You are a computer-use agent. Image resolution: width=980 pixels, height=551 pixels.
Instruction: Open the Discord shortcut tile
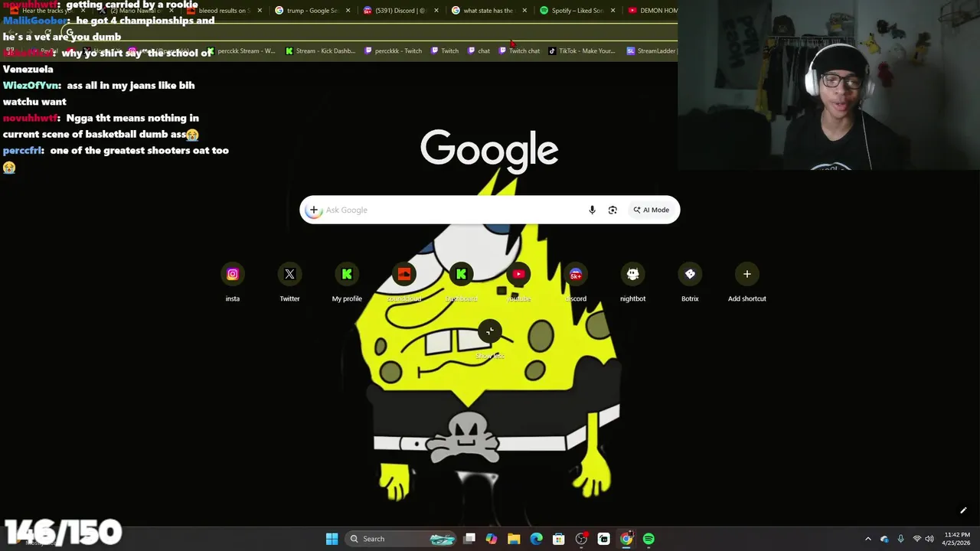tap(576, 282)
